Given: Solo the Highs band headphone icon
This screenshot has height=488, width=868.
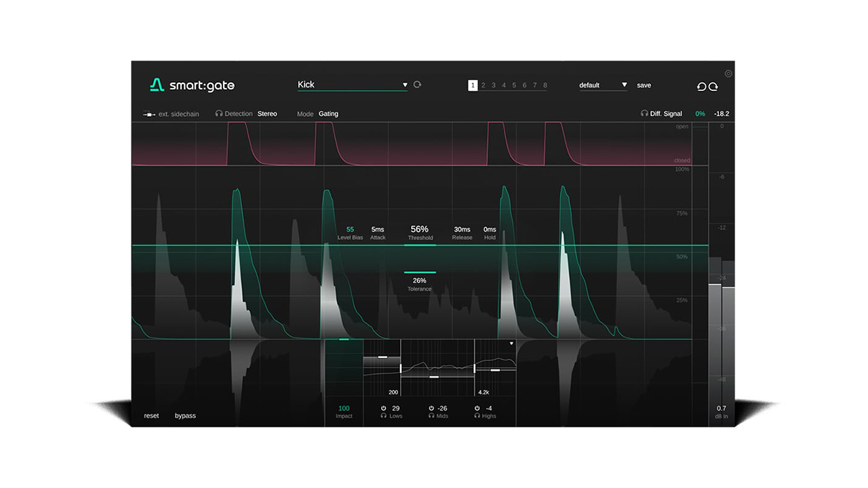Looking at the screenshot, I should 477,416.
